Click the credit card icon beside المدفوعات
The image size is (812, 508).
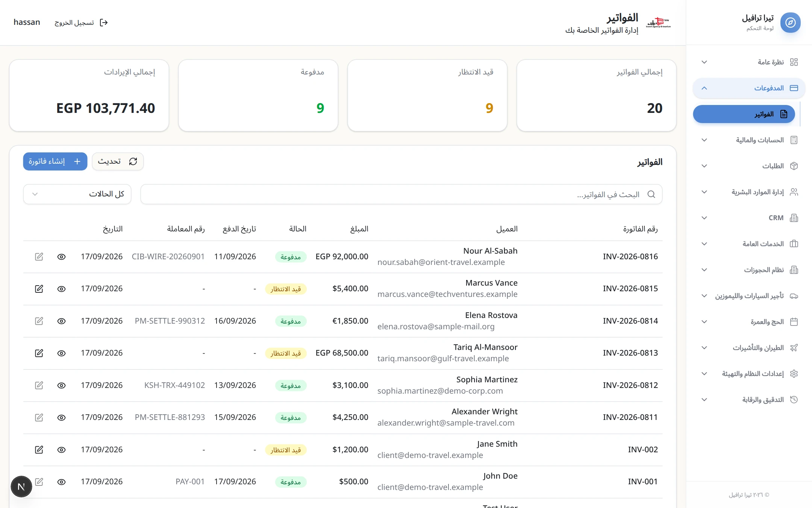[x=794, y=88]
